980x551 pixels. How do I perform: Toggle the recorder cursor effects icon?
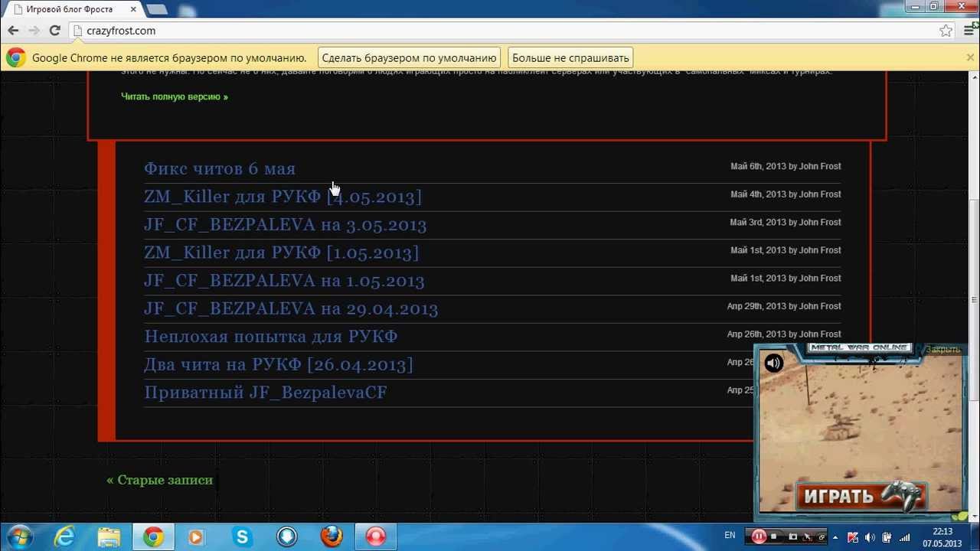point(808,536)
